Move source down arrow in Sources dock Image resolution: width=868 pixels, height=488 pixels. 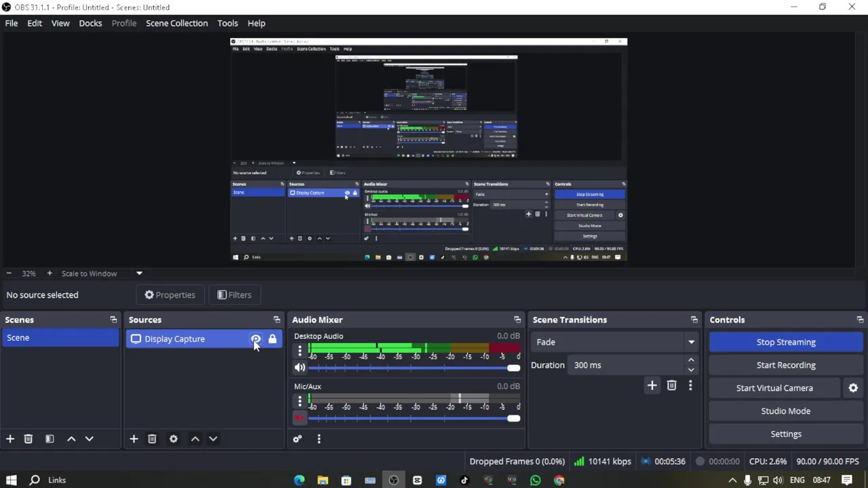tap(213, 439)
